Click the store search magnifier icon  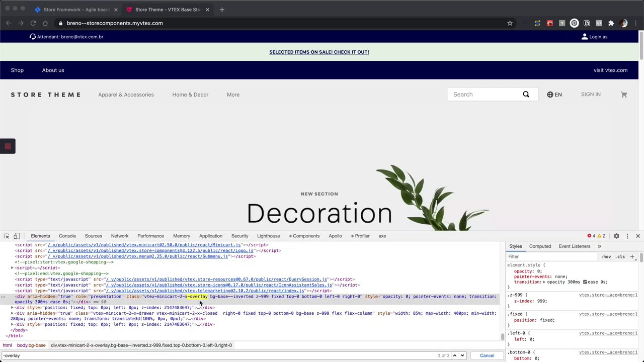[526, 95]
